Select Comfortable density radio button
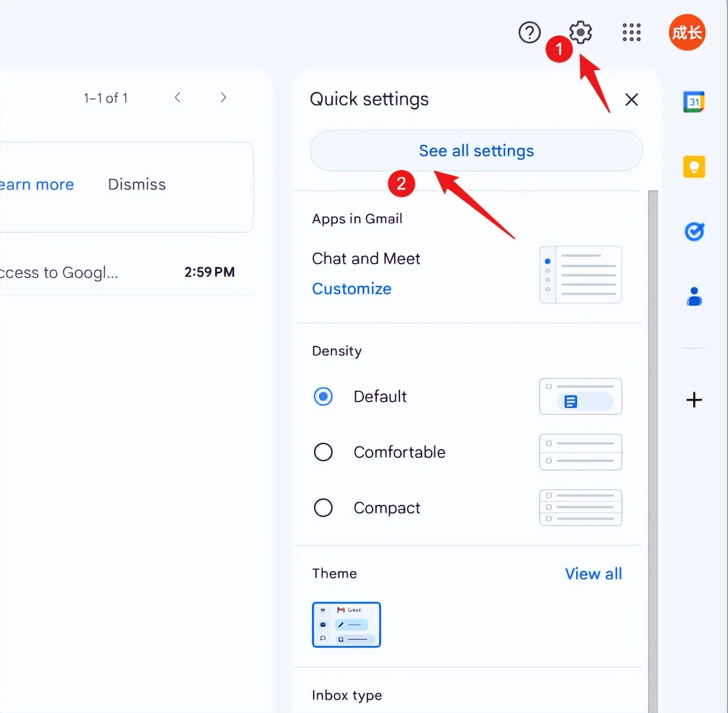Screen dimensions: 728x713 pyautogui.click(x=323, y=452)
